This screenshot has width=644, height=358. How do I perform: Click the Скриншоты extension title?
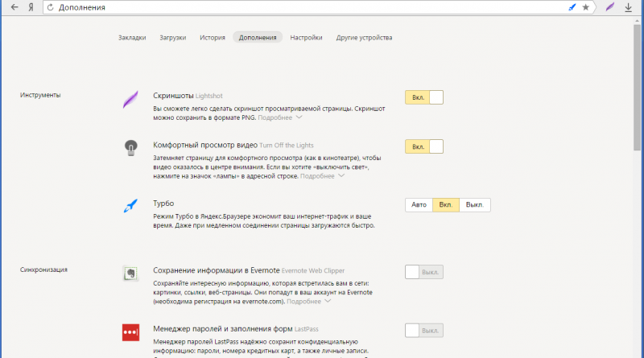click(173, 96)
